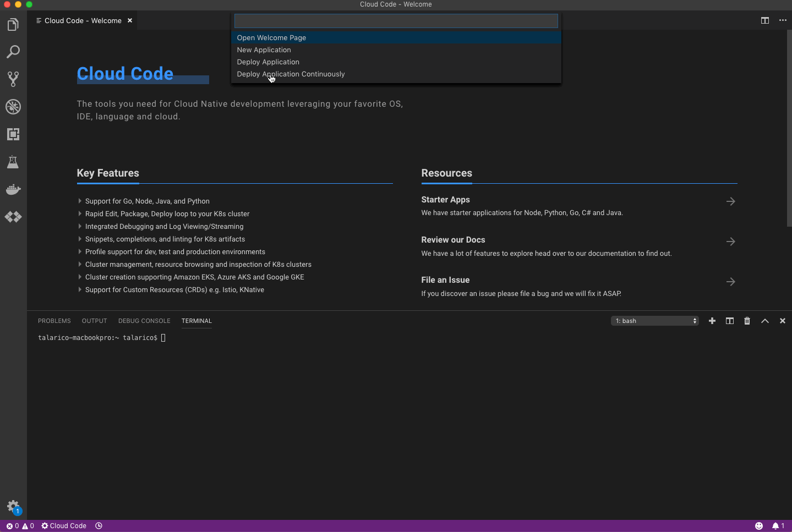
Task: Open the '1: bash' terminal dropdown
Action: tap(654, 321)
